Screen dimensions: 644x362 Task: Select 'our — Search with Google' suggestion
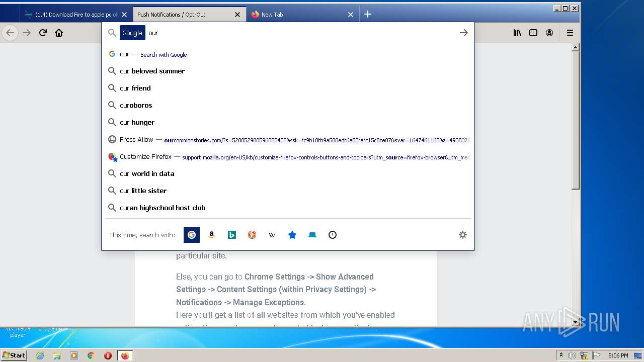pyautogui.click(x=288, y=54)
